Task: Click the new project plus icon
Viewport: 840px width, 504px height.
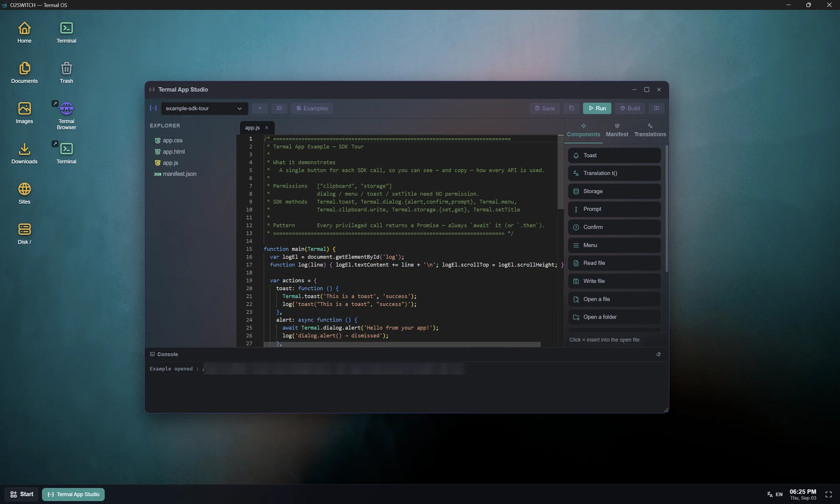Action: point(259,108)
